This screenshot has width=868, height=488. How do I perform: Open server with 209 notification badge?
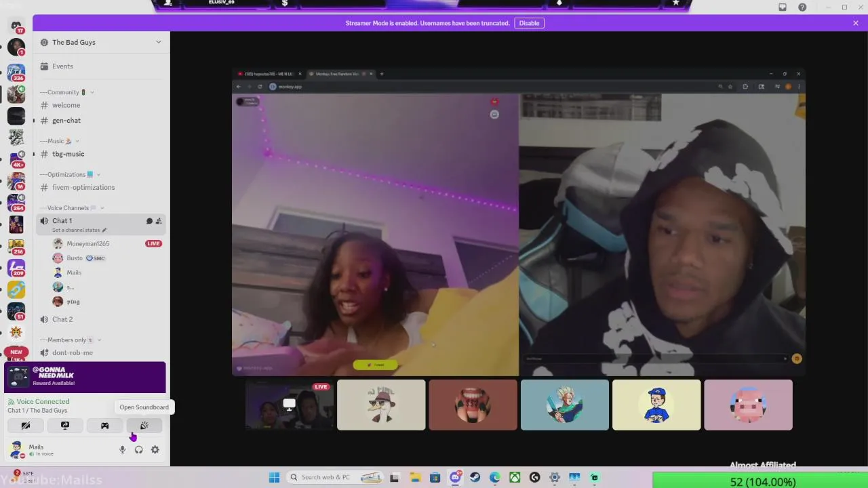click(16, 267)
